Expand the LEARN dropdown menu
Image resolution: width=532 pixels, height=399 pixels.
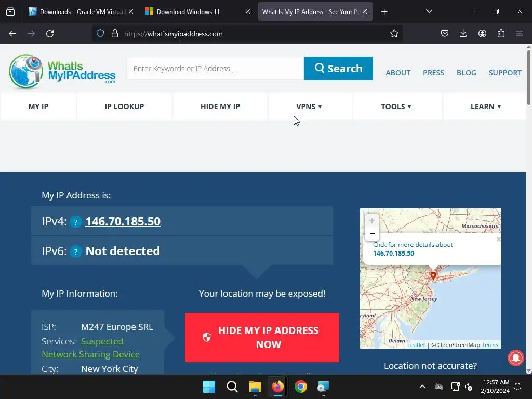click(x=486, y=107)
